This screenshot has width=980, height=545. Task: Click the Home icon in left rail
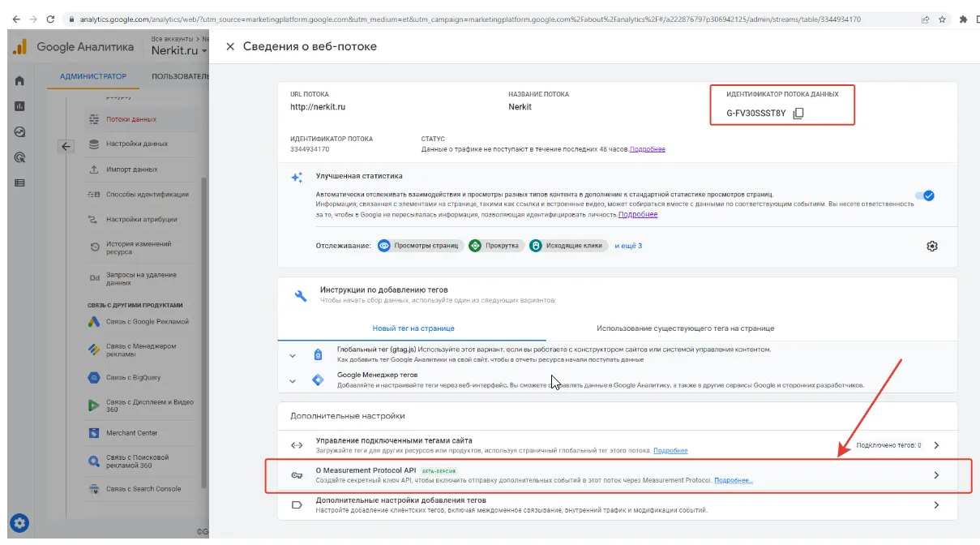click(19, 80)
